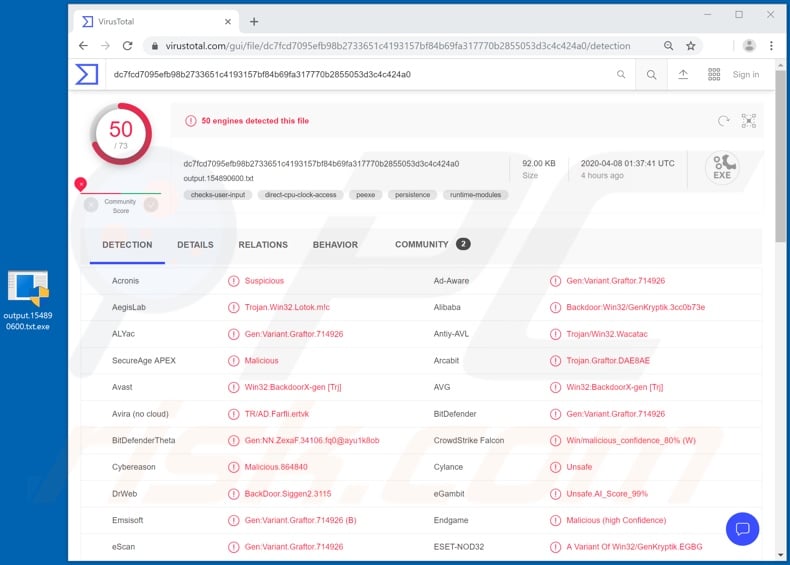The image size is (790, 565).
Task: Vote malicious on the community score
Action: tap(91, 204)
